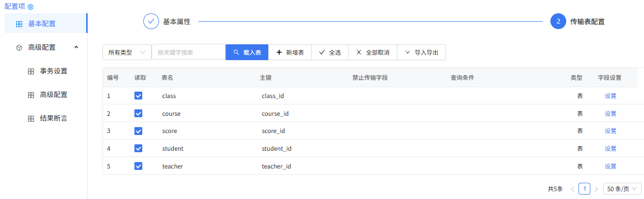644x199 pixels.
Task: Open the 所有类型 type dropdown
Action: pyautogui.click(x=127, y=52)
